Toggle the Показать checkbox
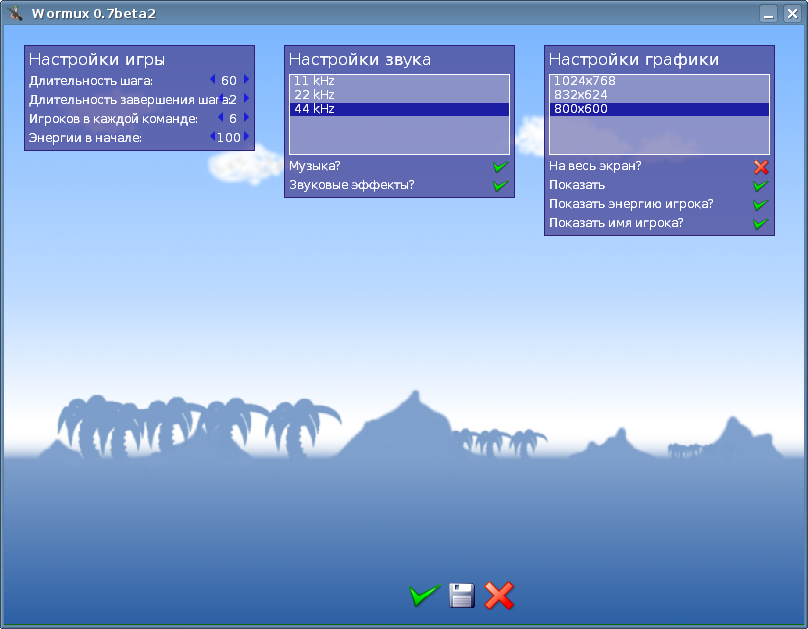Viewport: 808px width, 629px height. pyautogui.click(x=760, y=185)
